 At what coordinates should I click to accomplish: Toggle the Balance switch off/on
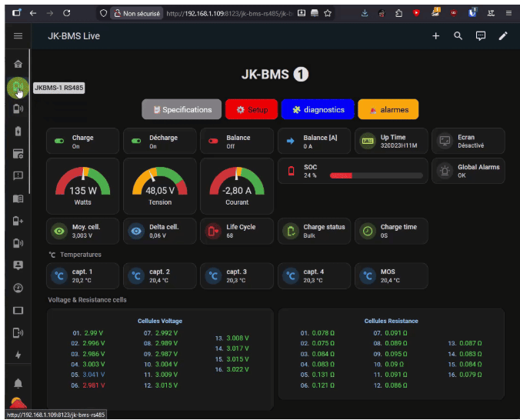(213, 141)
